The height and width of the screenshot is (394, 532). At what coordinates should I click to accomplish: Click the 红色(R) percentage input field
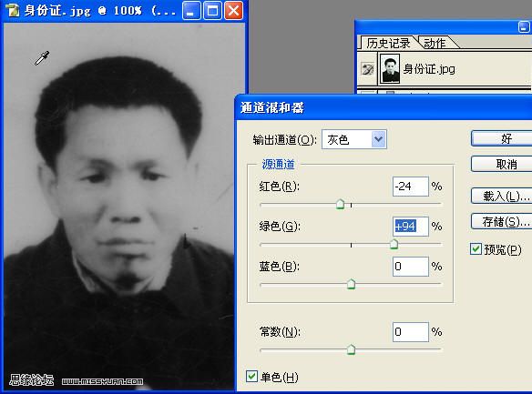pos(411,187)
